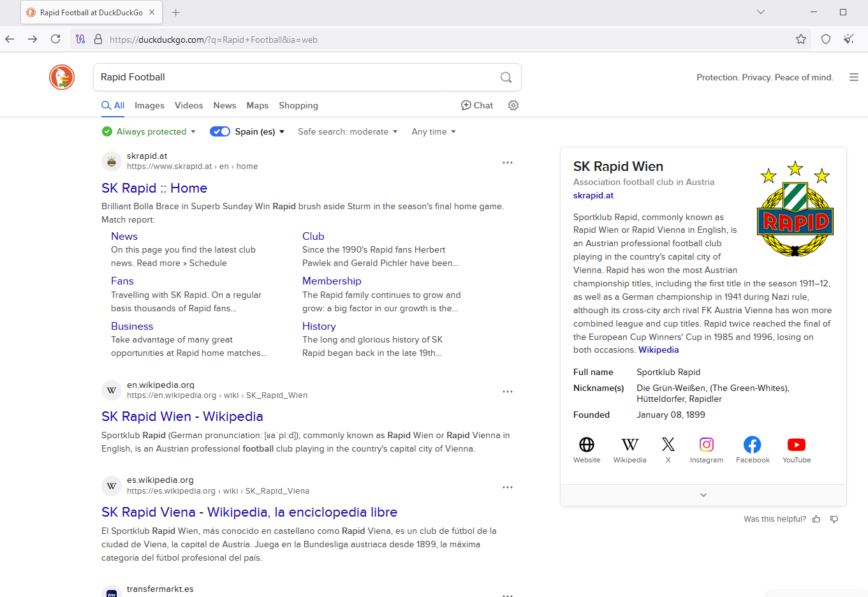
Task: Click the fire extension icon in toolbar
Action: [849, 39]
